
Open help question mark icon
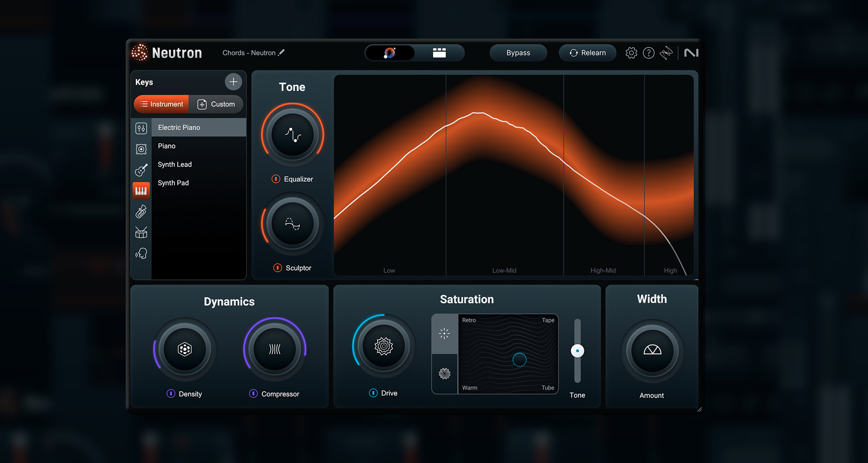click(649, 53)
